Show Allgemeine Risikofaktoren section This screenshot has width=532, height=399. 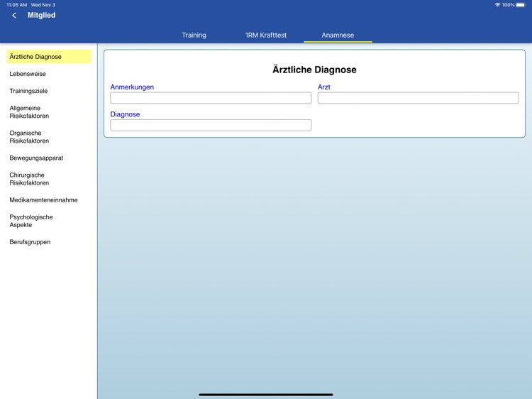pos(29,112)
